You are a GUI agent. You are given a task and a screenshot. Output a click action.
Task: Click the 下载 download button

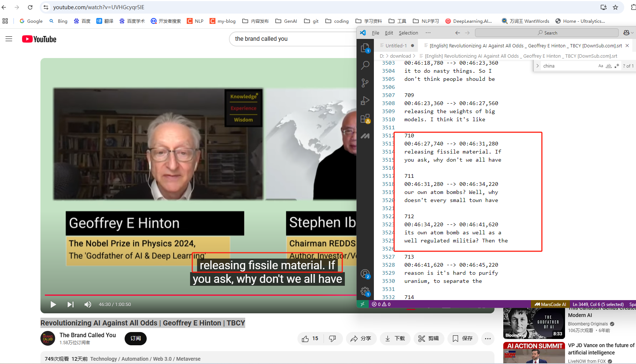click(x=395, y=339)
